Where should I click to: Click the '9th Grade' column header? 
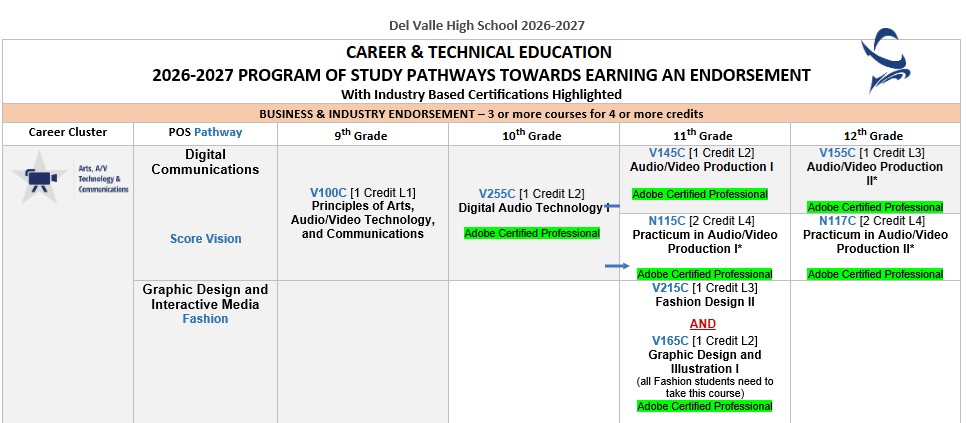363,134
